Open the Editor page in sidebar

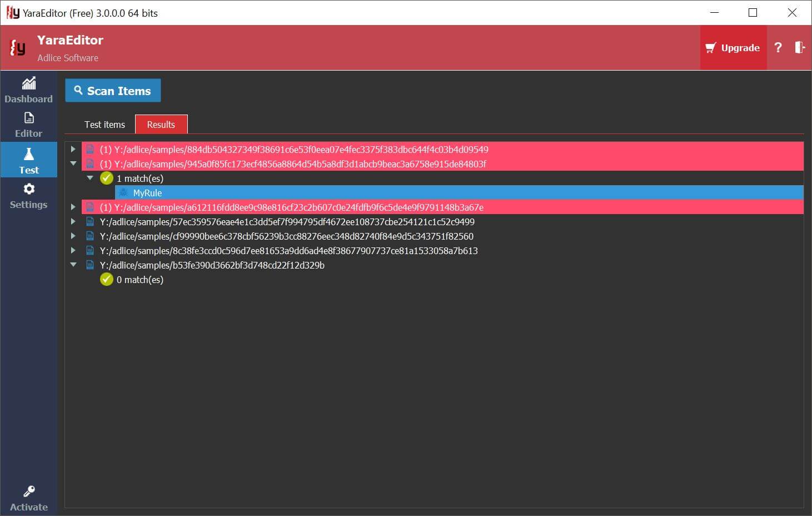28,125
